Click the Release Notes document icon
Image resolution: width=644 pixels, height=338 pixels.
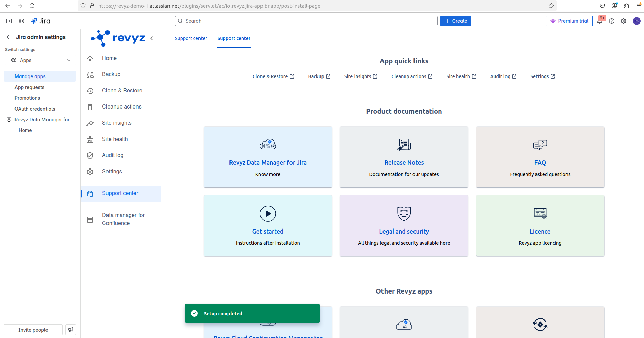click(404, 145)
